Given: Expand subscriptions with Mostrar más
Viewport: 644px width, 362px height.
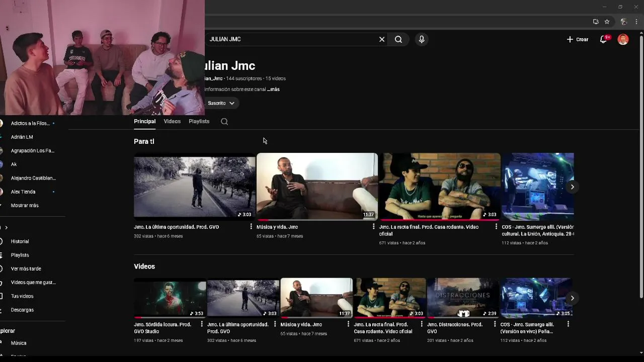Looking at the screenshot, I should click(25, 205).
